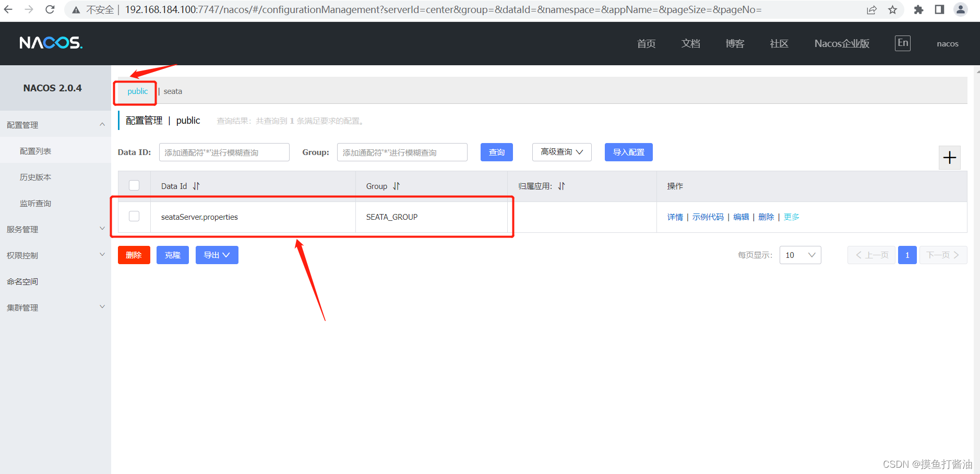Viewport: 980px width, 474px height.
Task: Focus the Data ID search field
Action: click(224, 152)
